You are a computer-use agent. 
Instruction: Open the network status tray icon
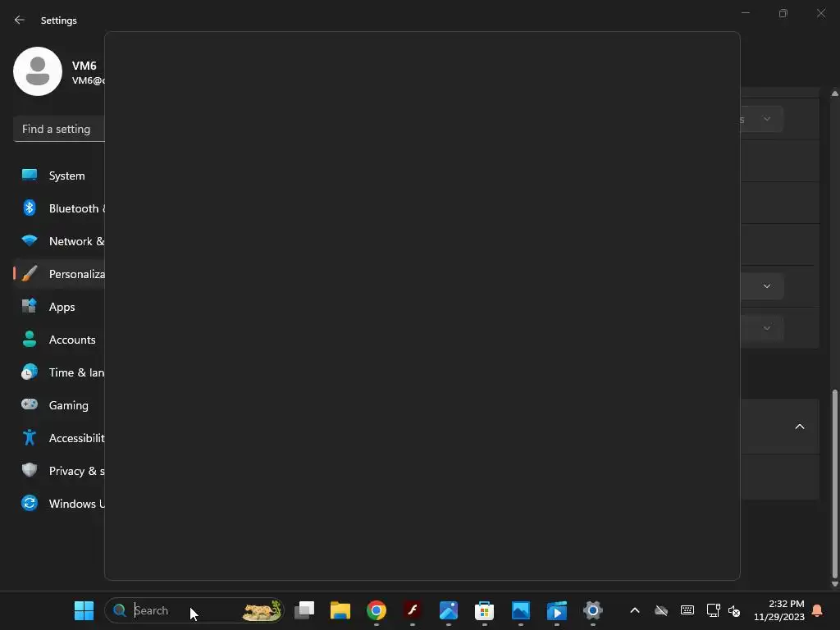(x=713, y=610)
